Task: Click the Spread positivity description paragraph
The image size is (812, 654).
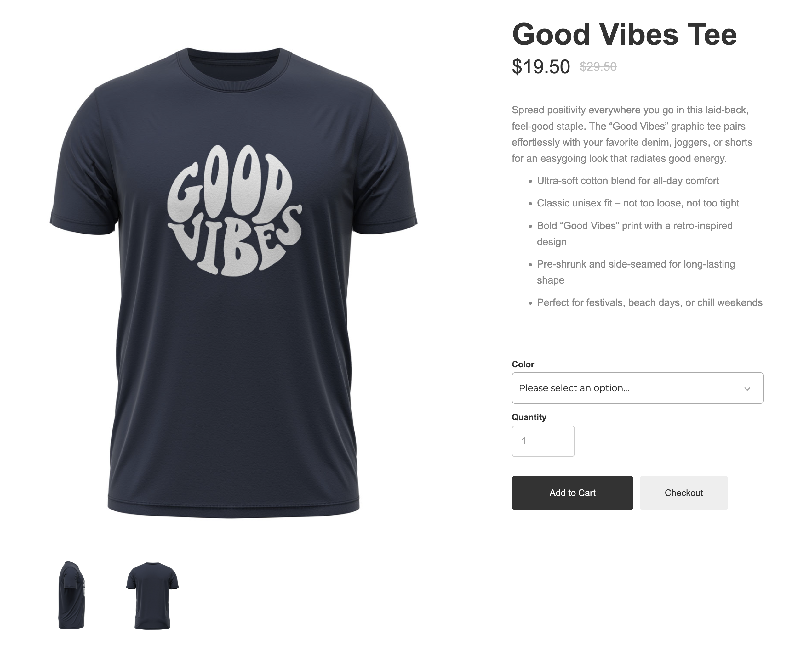Action: (632, 134)
